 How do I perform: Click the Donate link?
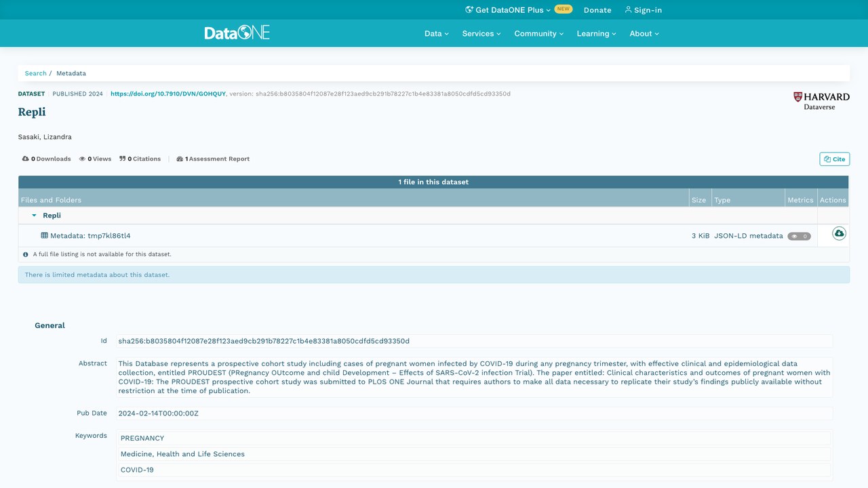pyautogui.click(x=597, y=10)
